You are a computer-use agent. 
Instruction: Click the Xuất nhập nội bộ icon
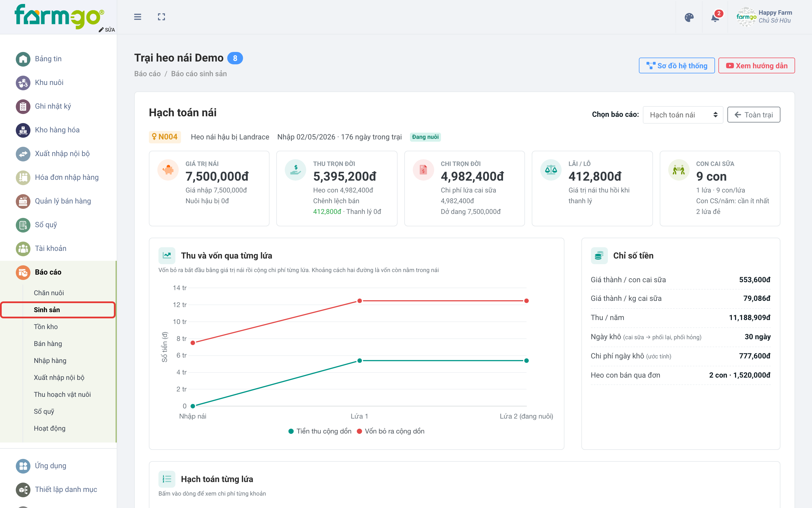pyautogui.click(x=23, y=154)
